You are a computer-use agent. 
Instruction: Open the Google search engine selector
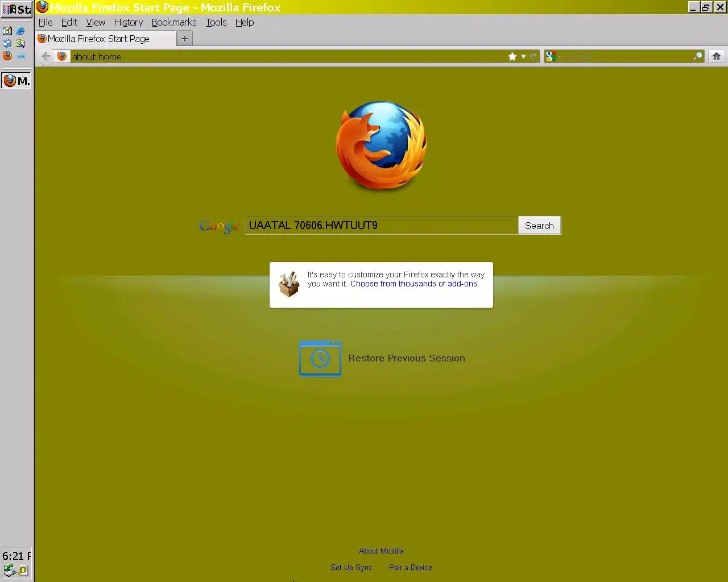[x=553, y=56]
